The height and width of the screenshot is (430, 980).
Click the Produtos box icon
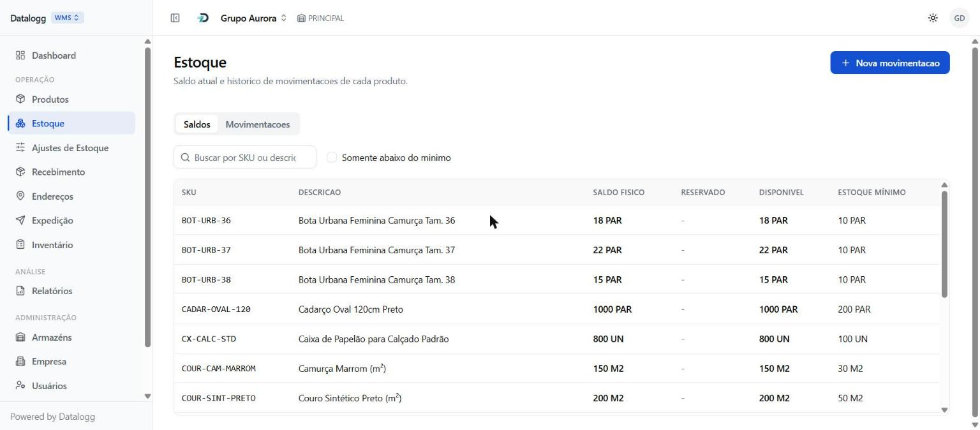pyautogui.click(x=20, y=100)
